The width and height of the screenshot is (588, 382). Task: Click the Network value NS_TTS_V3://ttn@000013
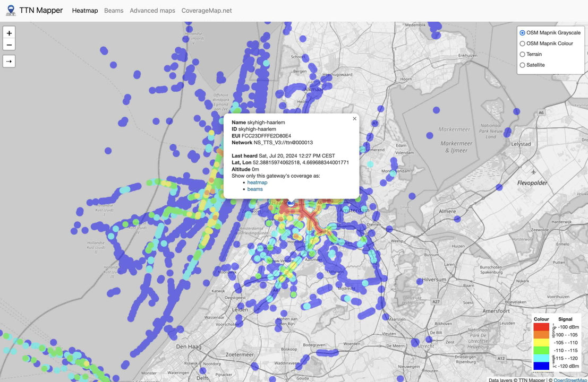pos(283,143)
